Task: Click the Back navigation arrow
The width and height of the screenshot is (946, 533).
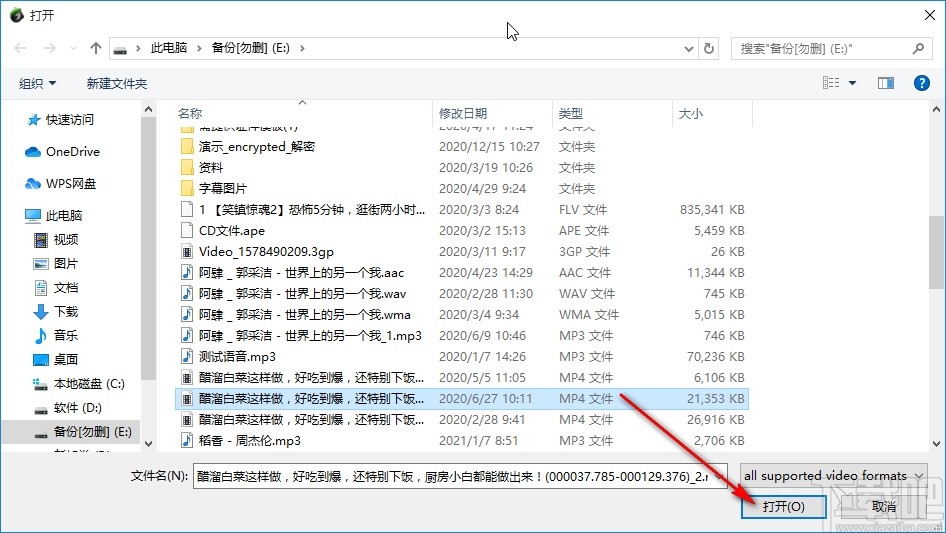Action: [x=20, y=48]
